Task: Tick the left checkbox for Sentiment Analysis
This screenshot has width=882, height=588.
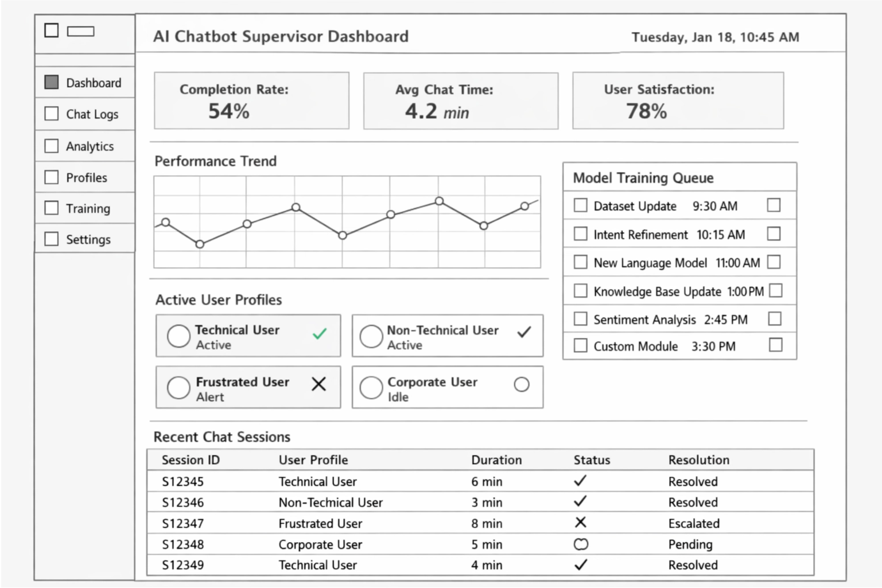Action: pyautogui.click(x=581, y=319)
